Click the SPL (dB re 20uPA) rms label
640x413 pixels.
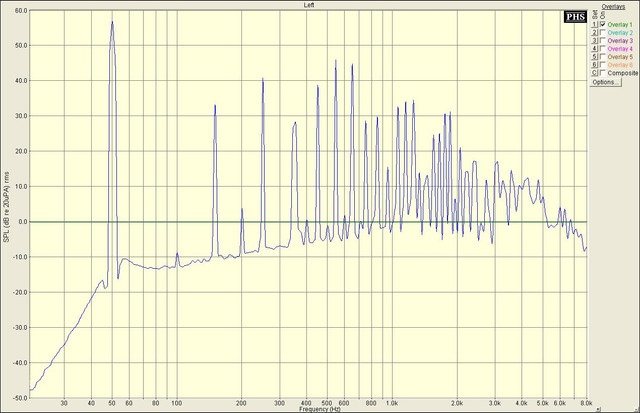(x=7, y=206)
